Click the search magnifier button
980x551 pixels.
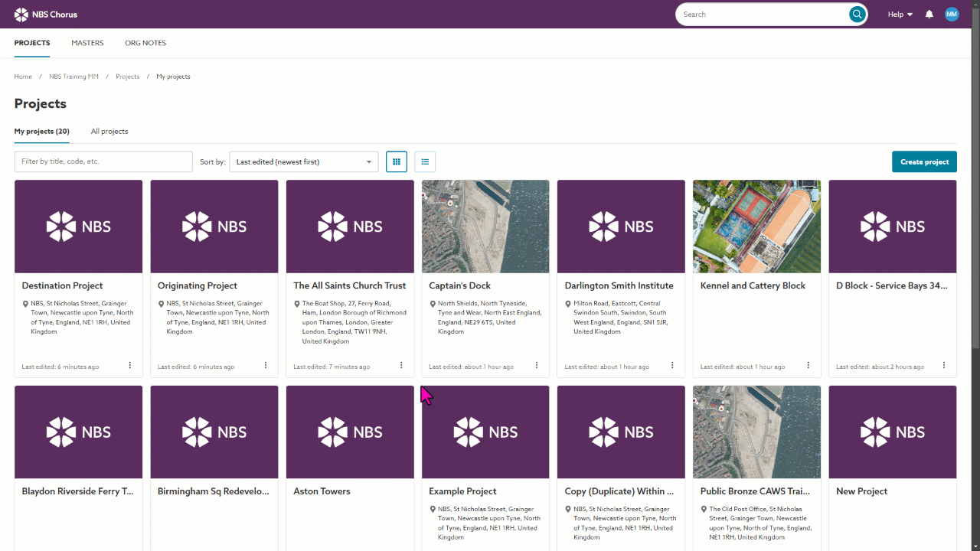[857, 15]
